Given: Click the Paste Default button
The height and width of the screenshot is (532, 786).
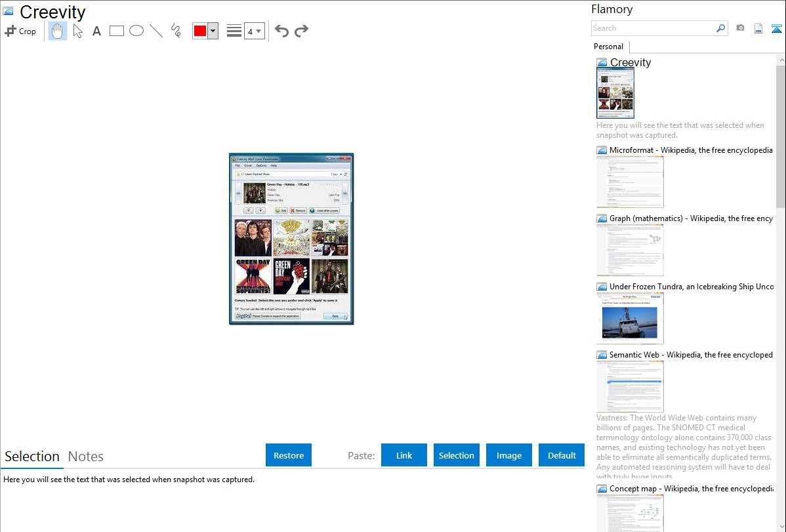Looking at the screenshot, I should pos(562,455).
